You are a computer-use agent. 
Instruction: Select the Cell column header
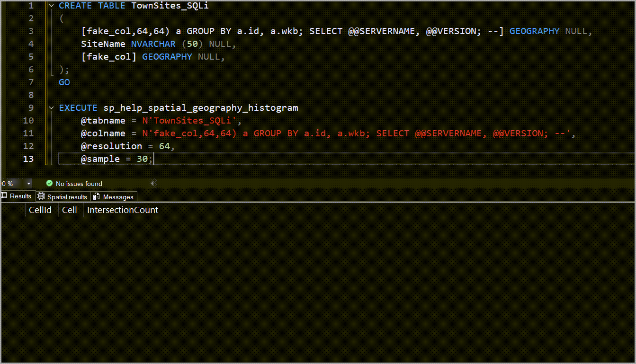(70, 210)
